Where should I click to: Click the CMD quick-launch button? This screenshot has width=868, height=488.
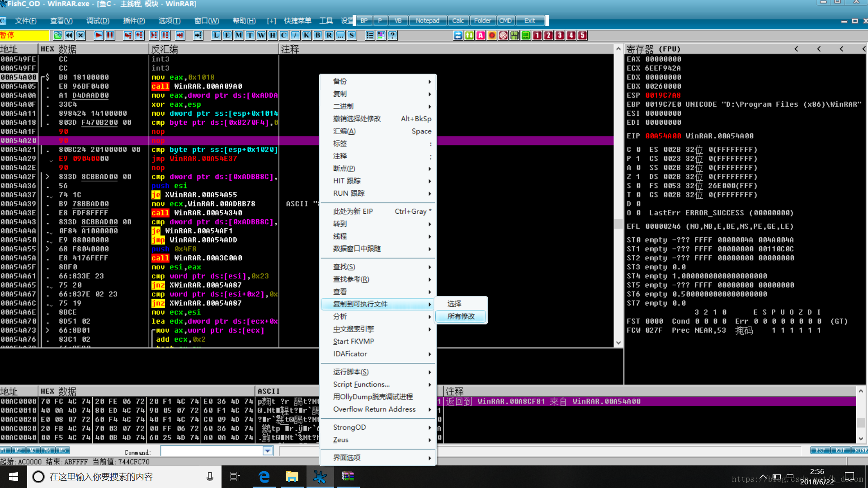point(505,21)
